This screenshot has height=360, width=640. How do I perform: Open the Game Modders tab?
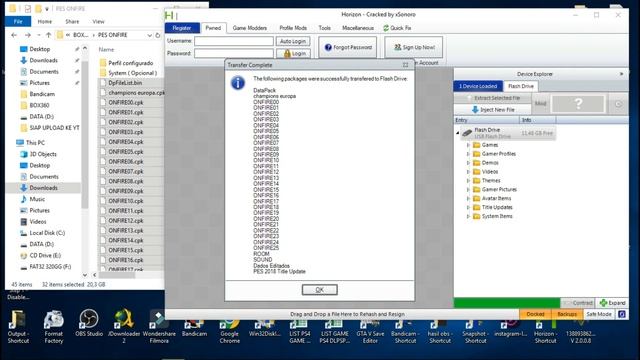click(x=249, y=28)
